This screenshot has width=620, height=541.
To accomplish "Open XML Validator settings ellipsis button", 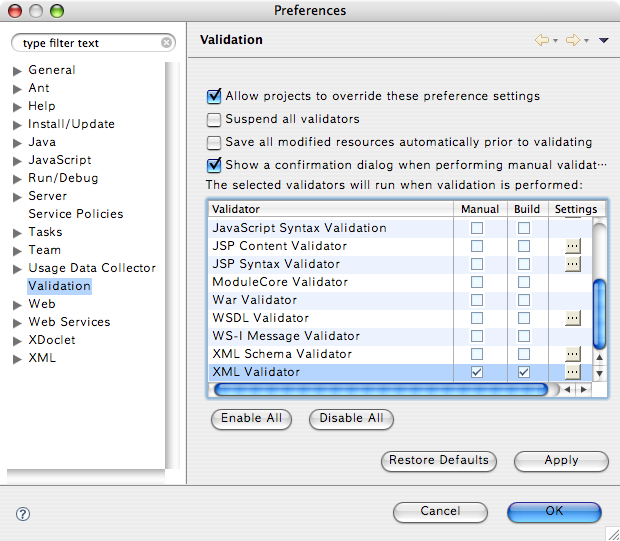I will pos(573,372).
